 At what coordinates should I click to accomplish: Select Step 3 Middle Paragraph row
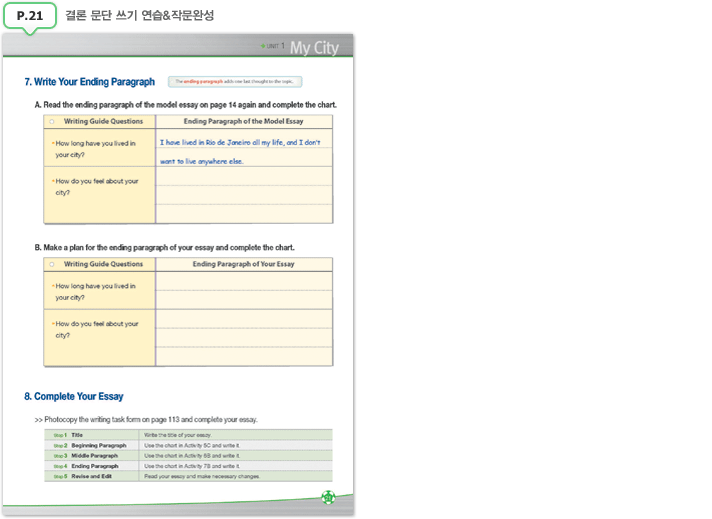[188, 456]
